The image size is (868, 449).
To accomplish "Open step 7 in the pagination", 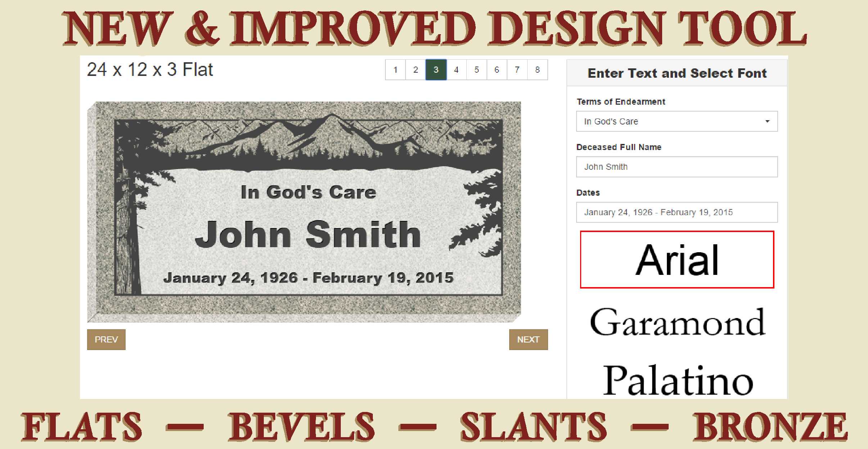I will pyautogui.click(x=517, y=70).
